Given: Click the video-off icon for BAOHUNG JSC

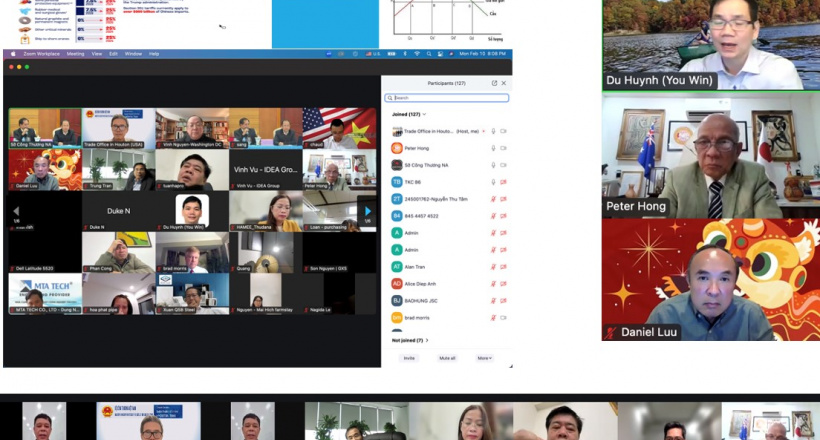Looking at the screenshot, I should tap(502, 300).
